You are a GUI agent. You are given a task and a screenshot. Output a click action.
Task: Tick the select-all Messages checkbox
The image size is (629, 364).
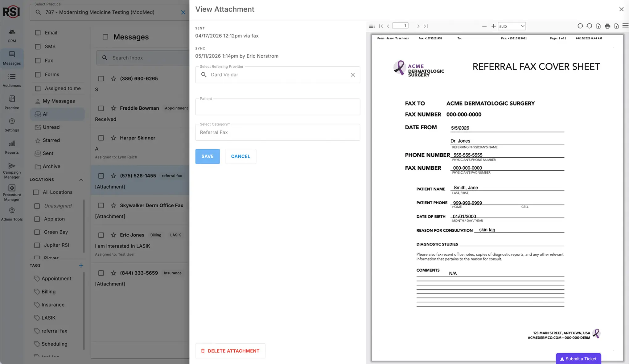tap(105, 37)
